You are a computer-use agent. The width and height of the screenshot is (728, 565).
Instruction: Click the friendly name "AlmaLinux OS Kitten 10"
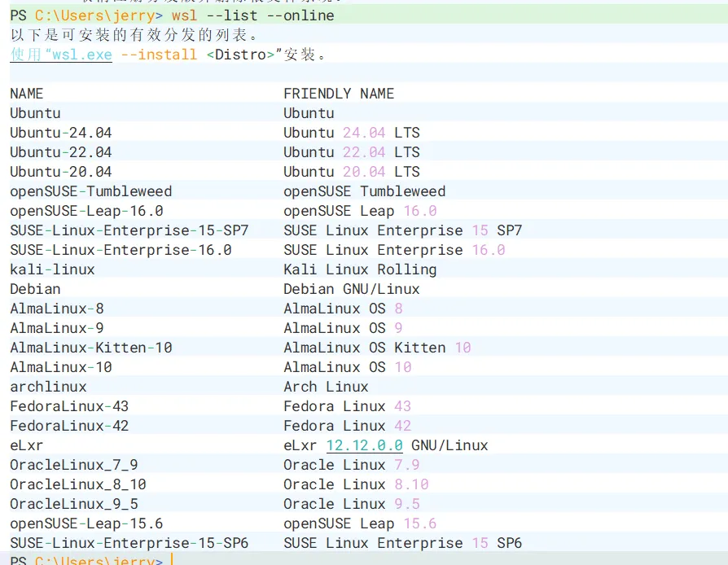(378, 348)
